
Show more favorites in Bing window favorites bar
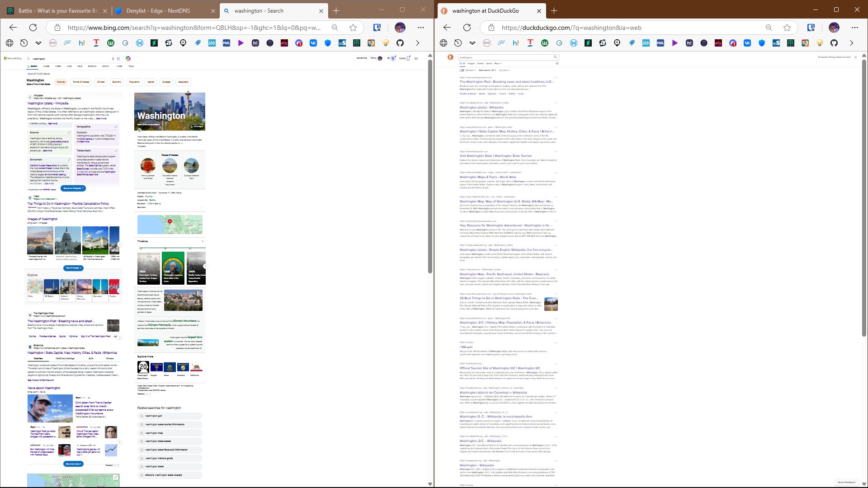417,43
